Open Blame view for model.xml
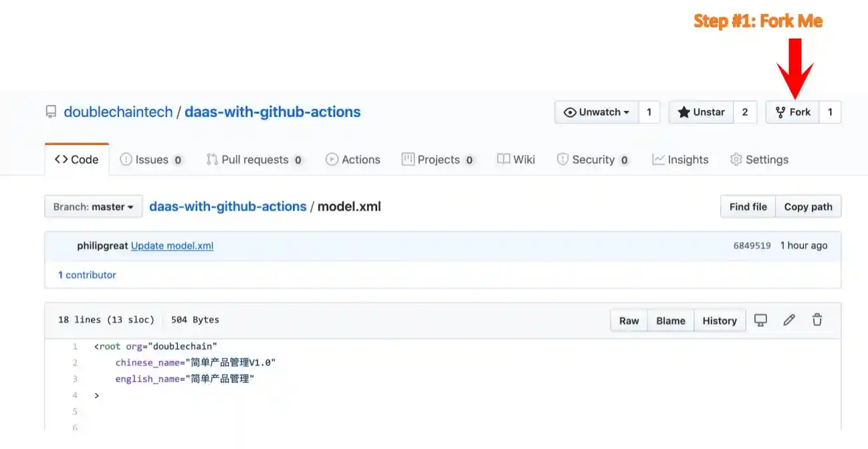Screen dimensions: 868x449 (670, 321)
